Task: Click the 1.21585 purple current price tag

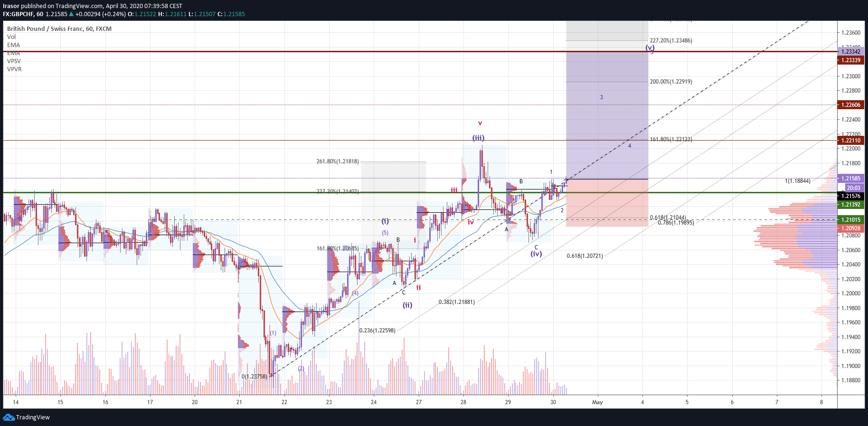Action: [850, 179]
